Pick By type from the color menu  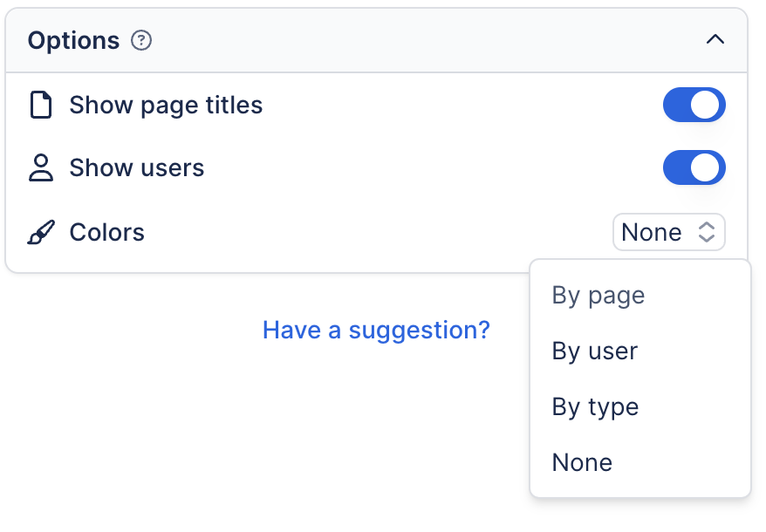click(x=595, y=407)
